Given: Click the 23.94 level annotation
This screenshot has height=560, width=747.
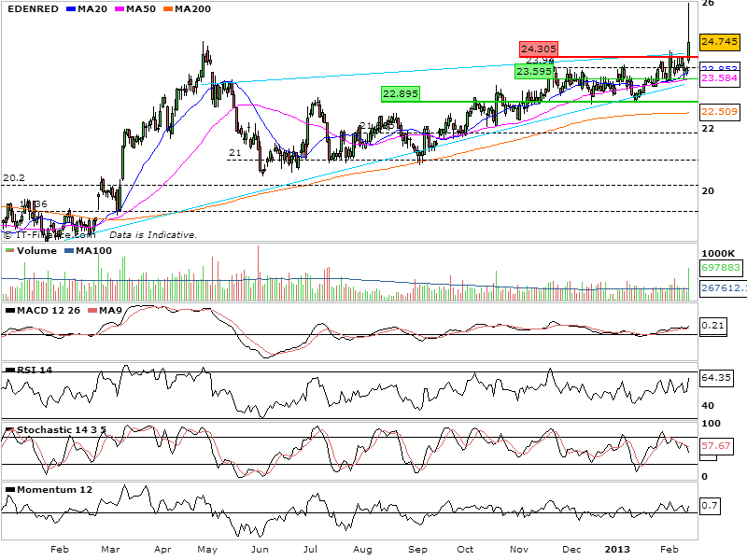Looking at the screenshot, I should (x=540, y=61).
